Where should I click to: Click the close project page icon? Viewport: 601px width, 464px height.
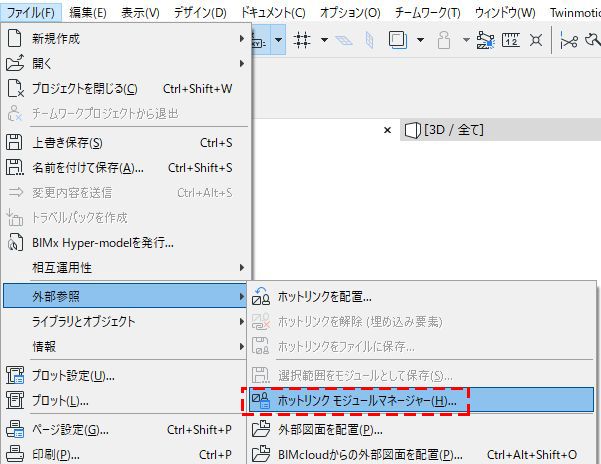[15, 89]
